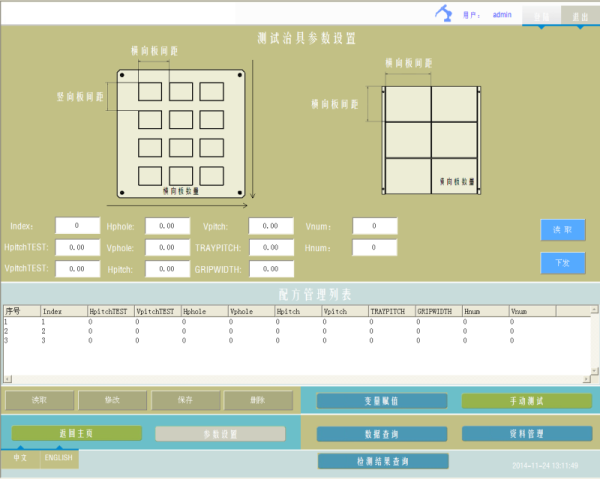Open 检测结果查询 result query

[382, 461]
